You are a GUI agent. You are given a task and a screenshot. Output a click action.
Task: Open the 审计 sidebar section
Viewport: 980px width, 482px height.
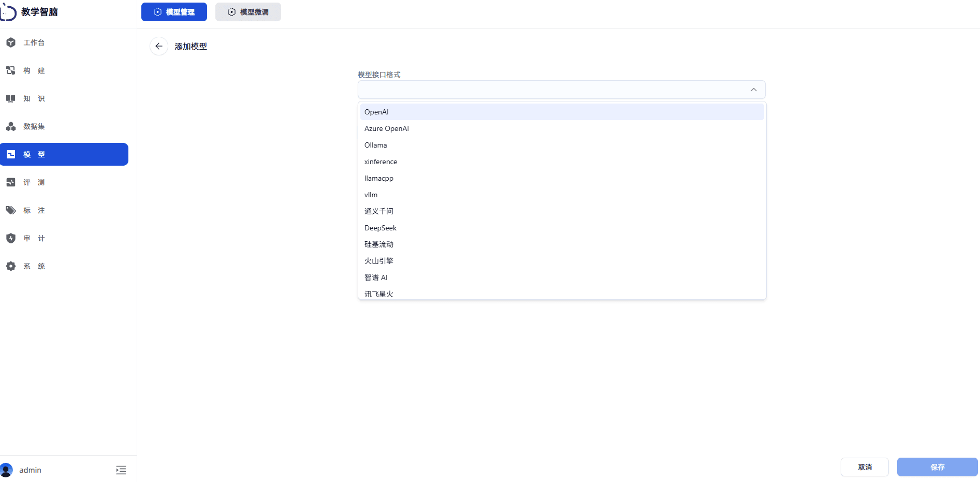[x=64, y=238]
